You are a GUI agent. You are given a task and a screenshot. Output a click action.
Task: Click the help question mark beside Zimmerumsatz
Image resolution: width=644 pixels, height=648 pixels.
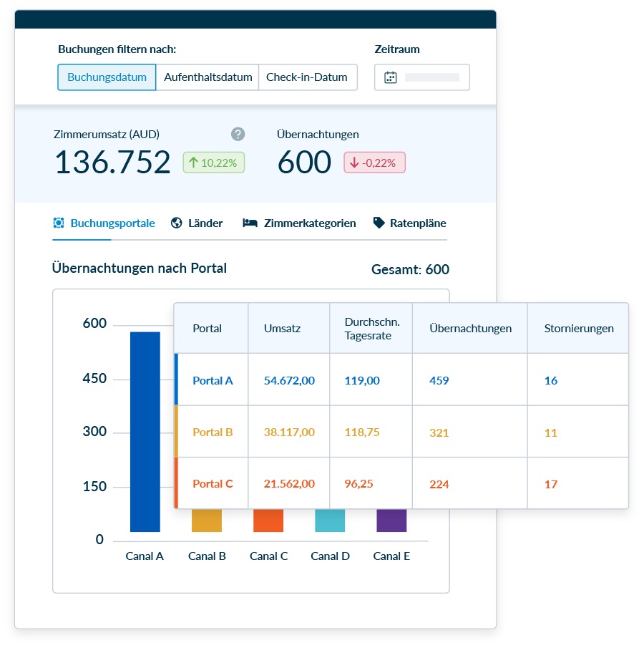pyautogui.click(x=238, y=135)
